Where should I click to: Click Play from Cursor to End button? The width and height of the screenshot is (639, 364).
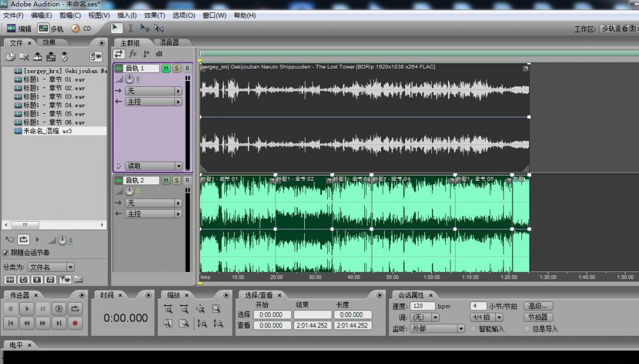tap(59, 308)
